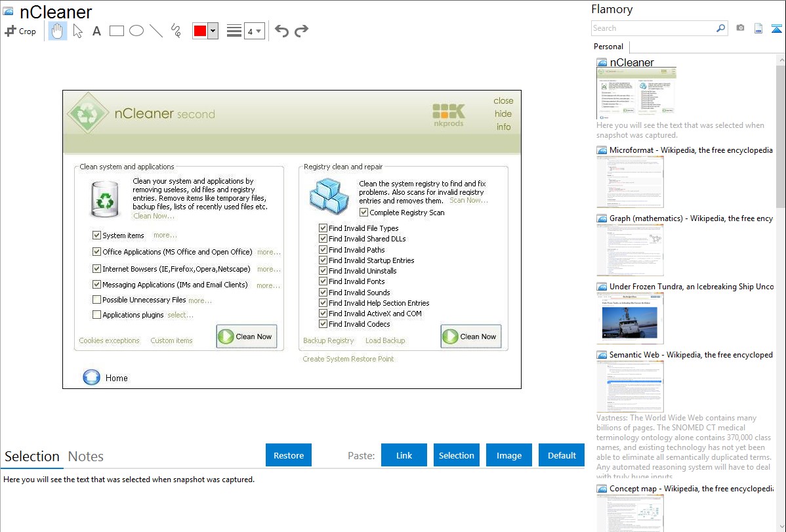Click Clean Now in the system panel

click(x=247, y=337)
